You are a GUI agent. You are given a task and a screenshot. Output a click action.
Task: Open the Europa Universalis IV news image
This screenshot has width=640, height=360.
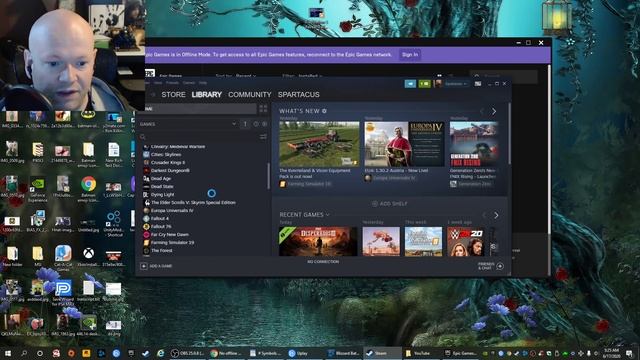coord(404,144)
